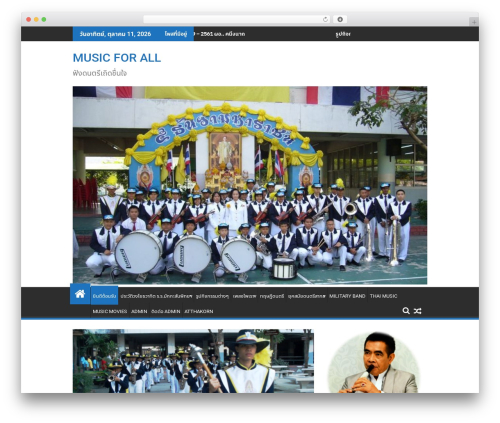The image size is (500, 423).
Task: Reload page using browser refresh icon
Action: point(325,20)
